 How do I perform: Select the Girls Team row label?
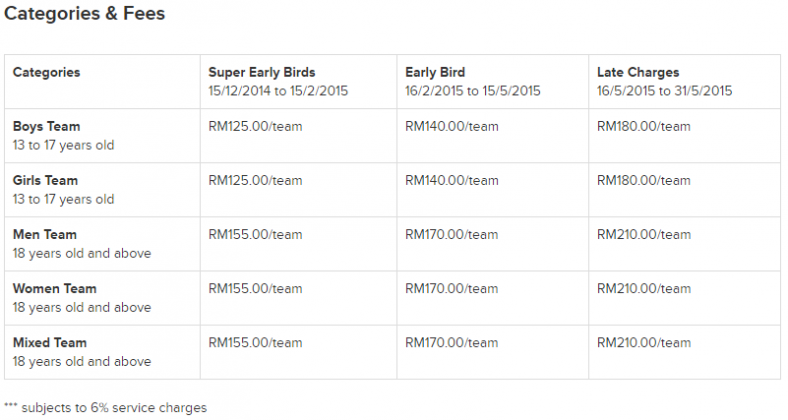coord(45,180)
